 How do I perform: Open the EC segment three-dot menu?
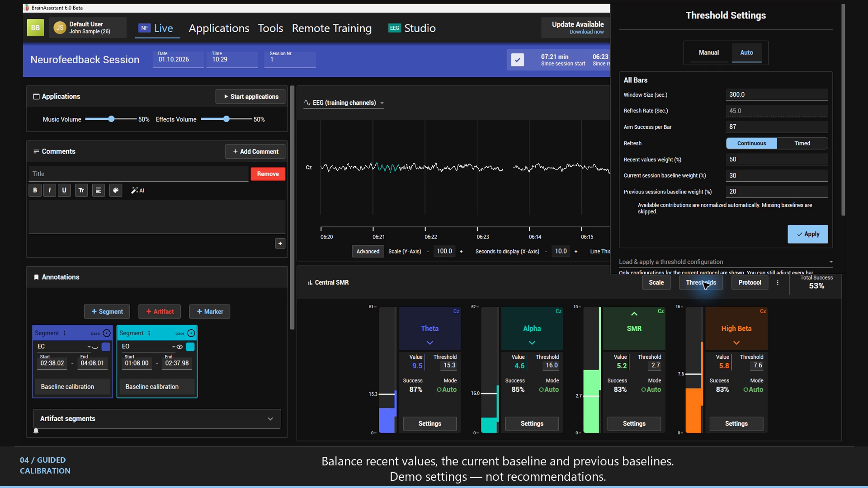coord(65,333)
